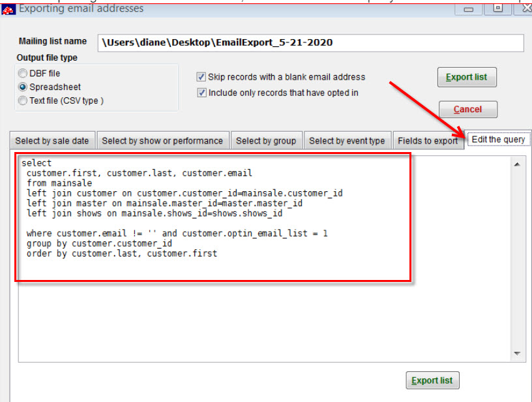
Task: Click the 'order by customer.last, customer.first' line
Action: (122, 254)
